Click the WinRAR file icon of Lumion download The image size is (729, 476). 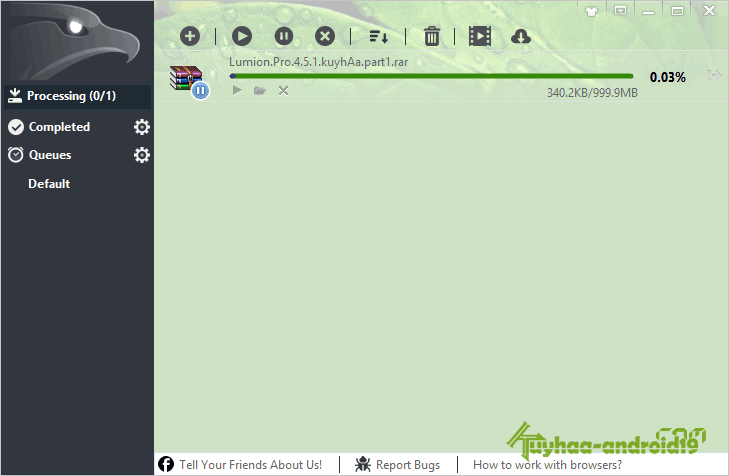pyautogui.click(x=185, y=77)
